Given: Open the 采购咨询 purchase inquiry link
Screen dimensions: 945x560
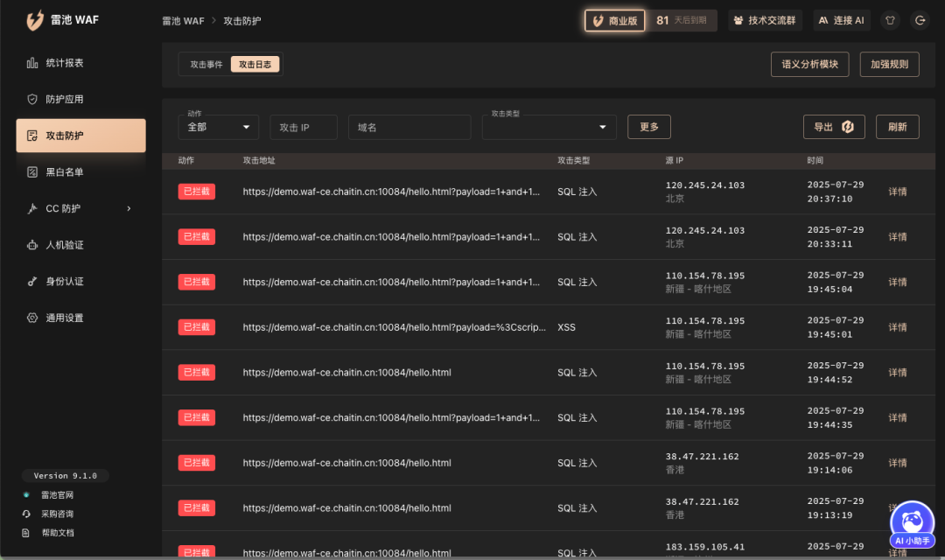Looking at the screenshot, I should [57, 514].
